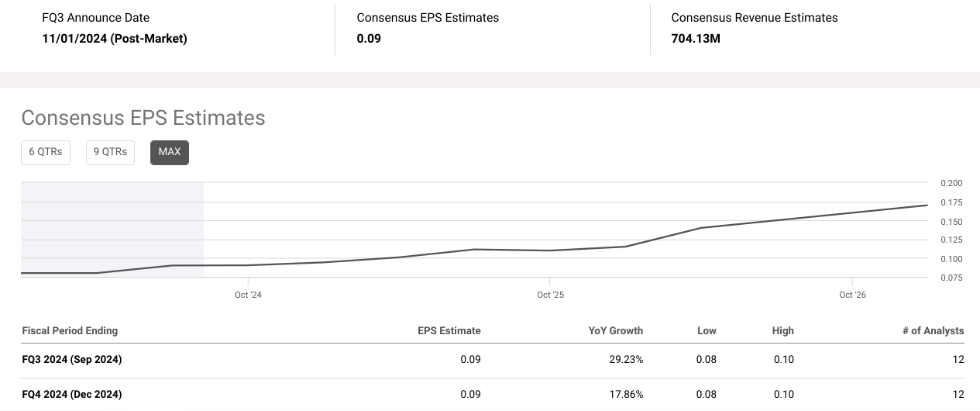
Task: Select the 6 QTRs range button
Action: coord(45,152)
